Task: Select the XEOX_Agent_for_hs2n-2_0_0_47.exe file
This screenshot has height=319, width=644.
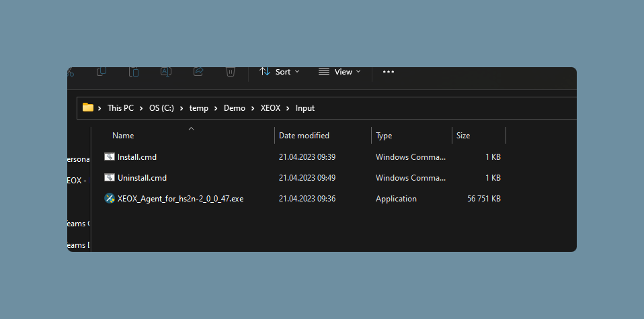Action: (180, 199)
